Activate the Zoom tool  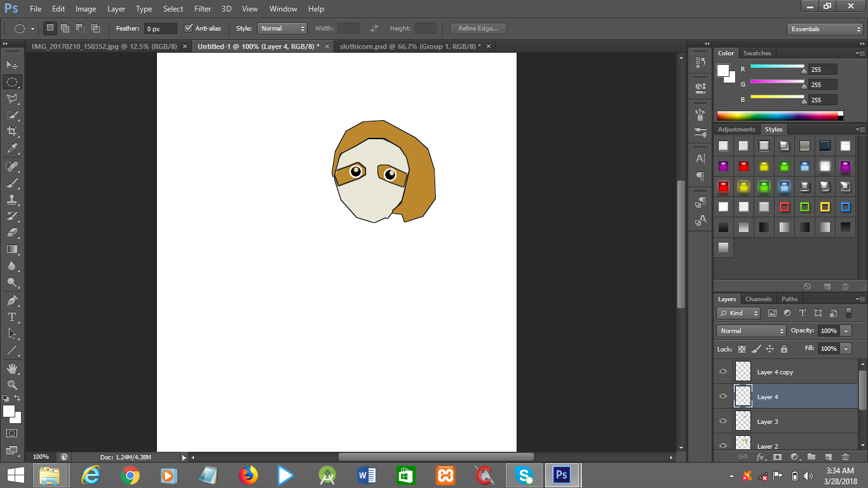click(11, 383)
